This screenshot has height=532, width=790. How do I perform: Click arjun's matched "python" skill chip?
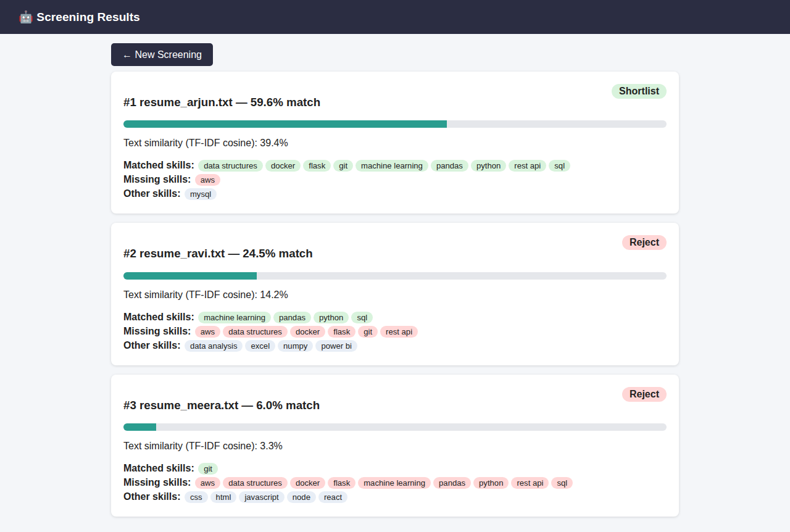point(489,166)
